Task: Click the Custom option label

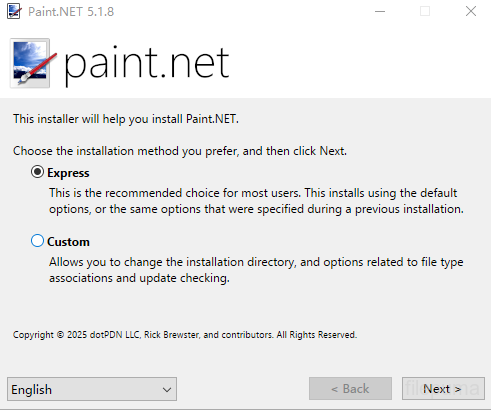Action: coord(68,242)
